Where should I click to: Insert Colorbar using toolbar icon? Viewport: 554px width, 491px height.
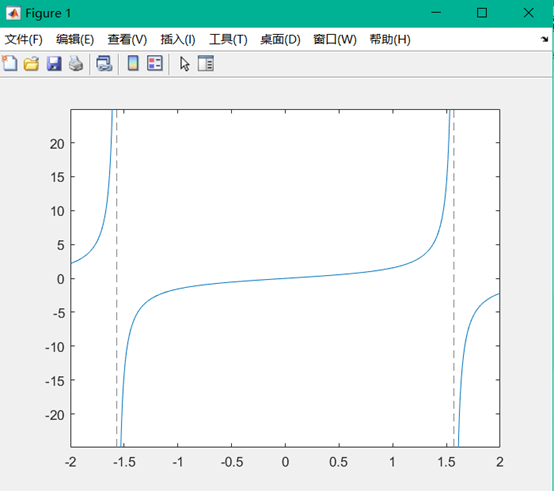[133, 64]
